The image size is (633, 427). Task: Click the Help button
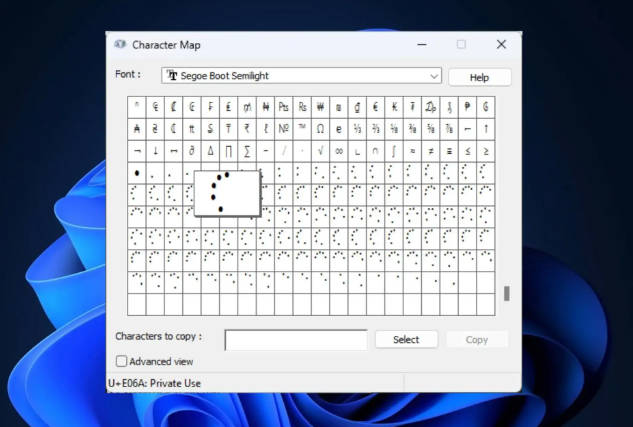pyautogui.click(x=479, y=77)
